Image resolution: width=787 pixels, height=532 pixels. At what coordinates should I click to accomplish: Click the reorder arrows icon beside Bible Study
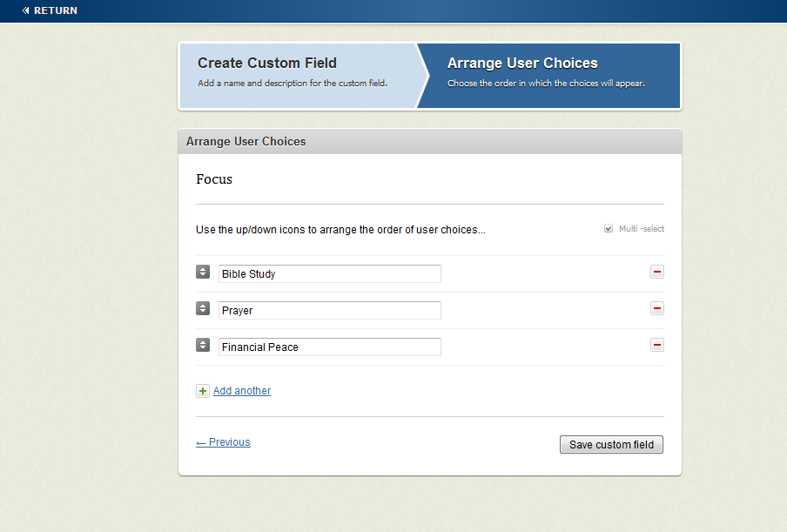click(x=203, y=272)
